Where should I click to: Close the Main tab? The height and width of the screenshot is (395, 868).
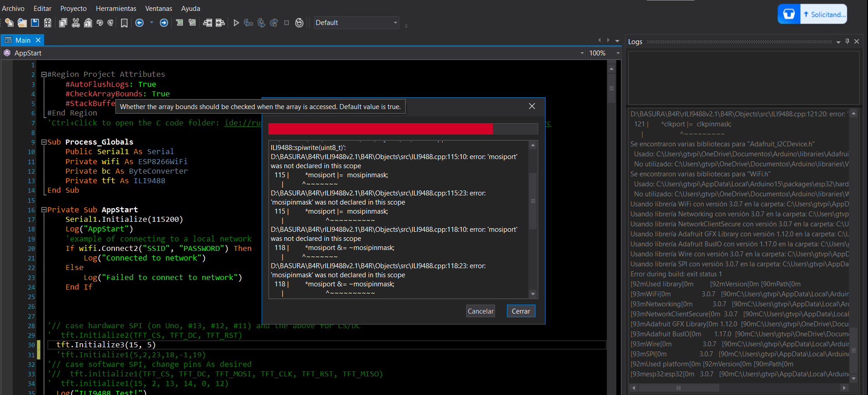tap(38, 40)
